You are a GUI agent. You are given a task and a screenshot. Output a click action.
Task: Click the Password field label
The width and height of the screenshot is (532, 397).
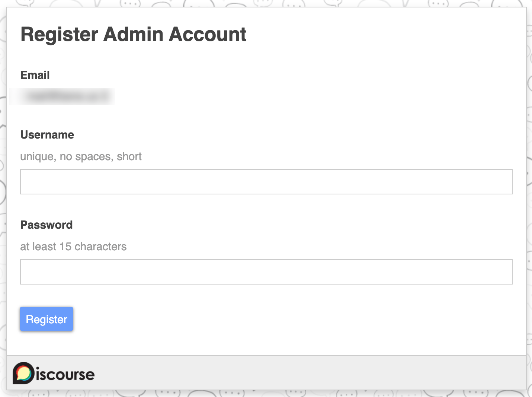pyautogui.click(x=47, y=225)
